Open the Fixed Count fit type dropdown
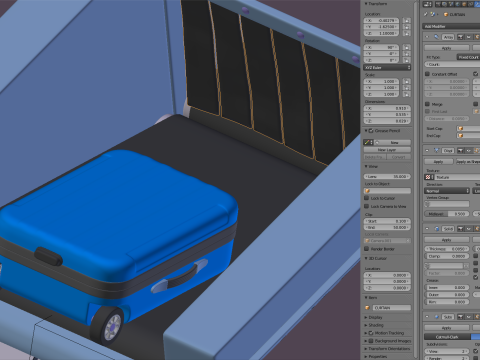 [x=468, y=57]
